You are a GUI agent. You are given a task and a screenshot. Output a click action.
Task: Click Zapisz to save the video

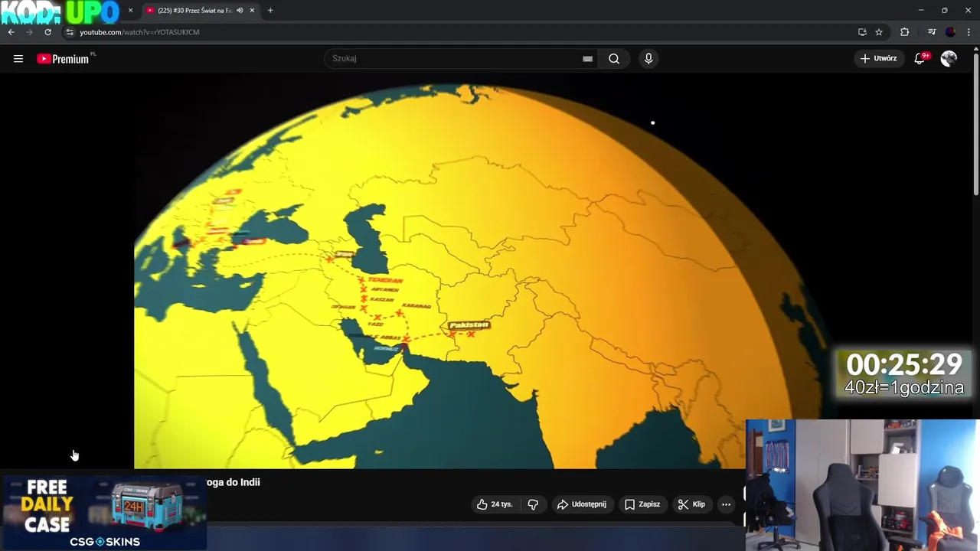point(642,504)
